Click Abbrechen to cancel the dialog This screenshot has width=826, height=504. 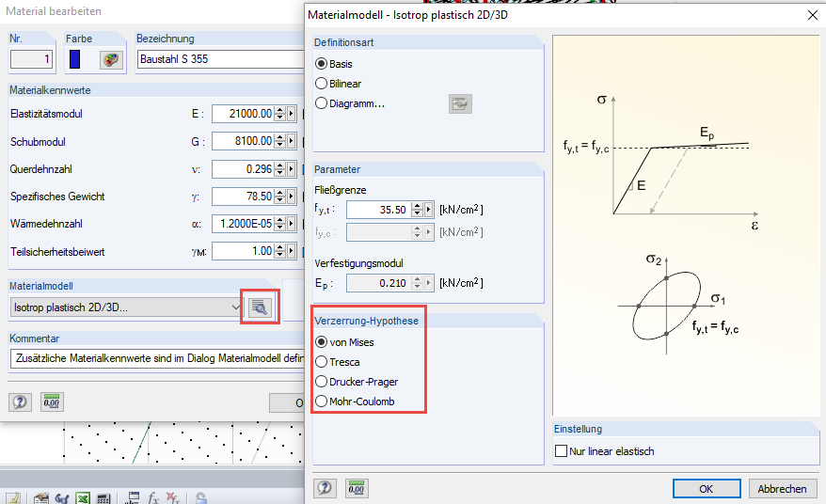point(783,489)
